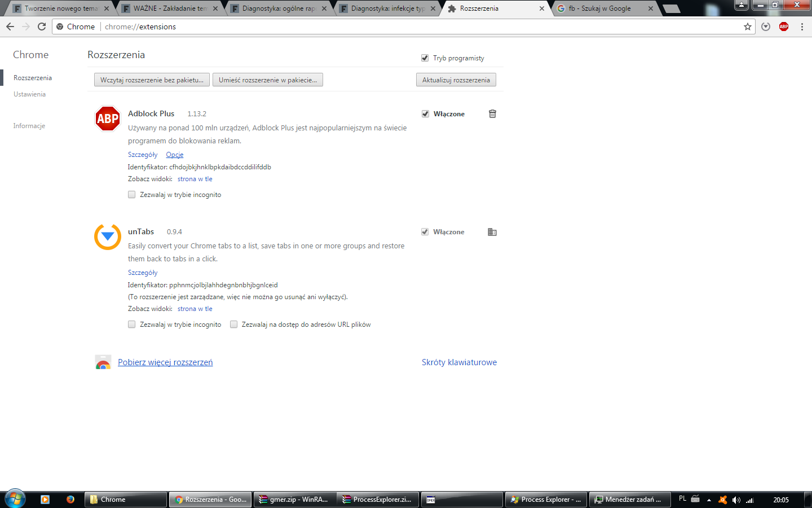Click 'Wczytaj rozszerzenie bez pakietu' button

click(152, 80)
